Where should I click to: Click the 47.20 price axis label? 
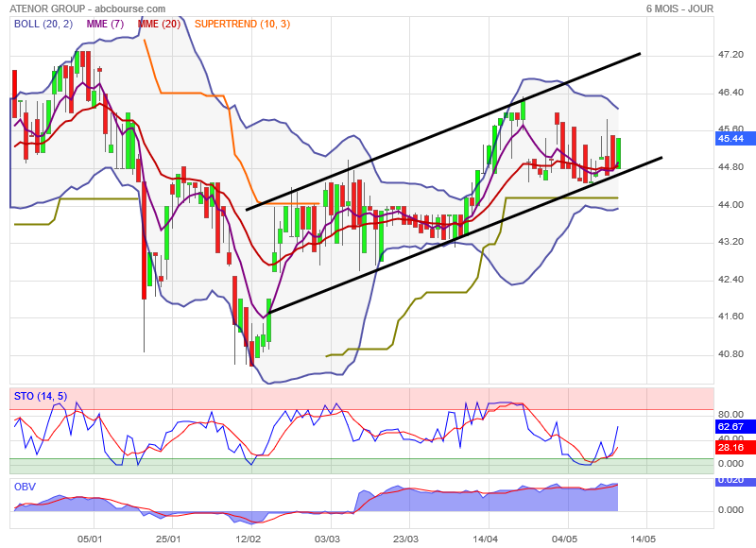(x=730, y=55)
